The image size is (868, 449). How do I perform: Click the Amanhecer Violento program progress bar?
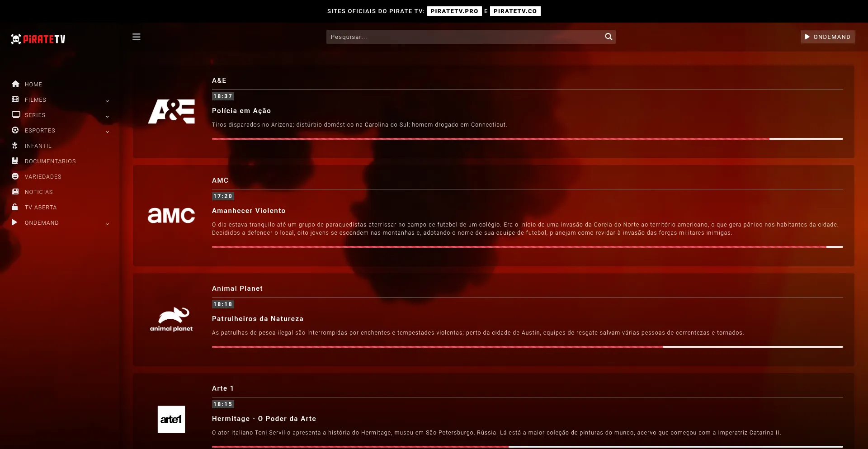[x=528, y=247]
